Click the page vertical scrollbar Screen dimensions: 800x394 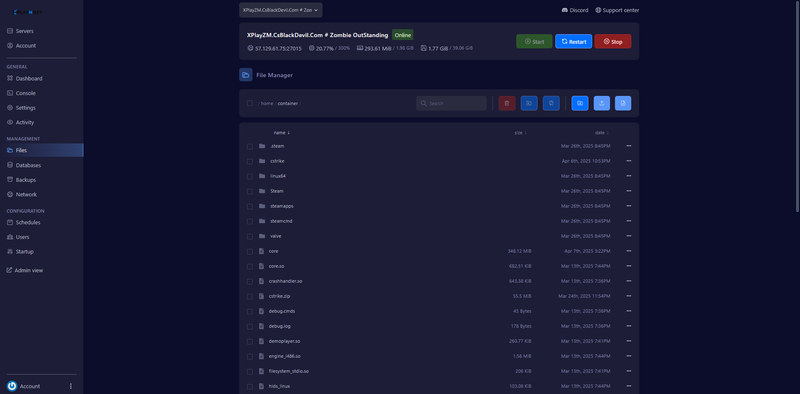tap(797, 106)
